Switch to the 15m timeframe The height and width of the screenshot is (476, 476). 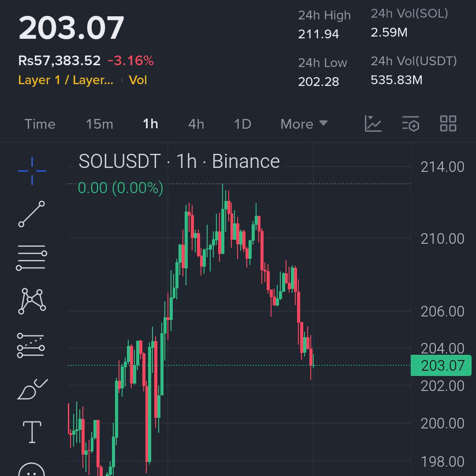click(x=100, y=124)
